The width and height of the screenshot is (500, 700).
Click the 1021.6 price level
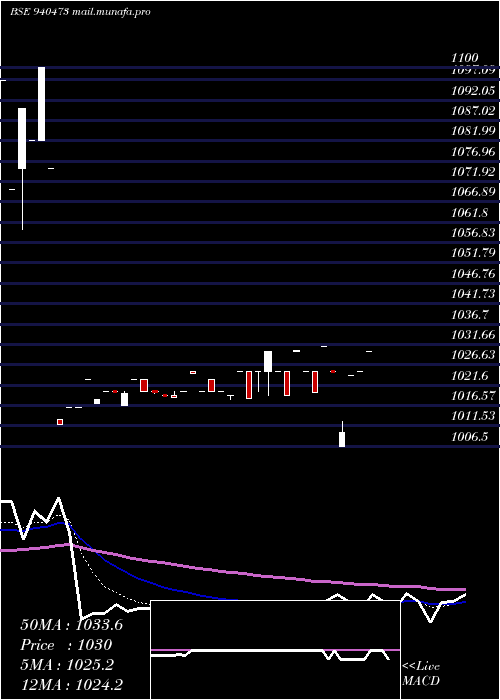coord(469,375)
